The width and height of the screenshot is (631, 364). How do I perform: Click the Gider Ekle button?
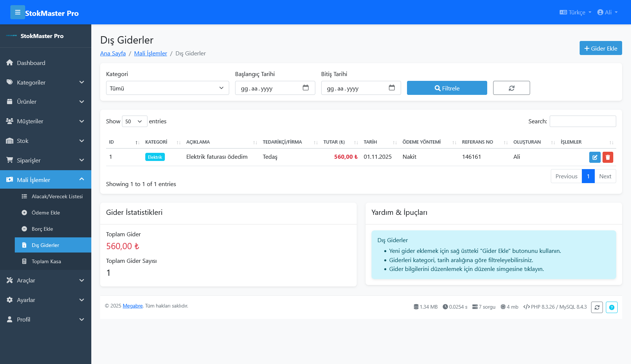point(600,48)
